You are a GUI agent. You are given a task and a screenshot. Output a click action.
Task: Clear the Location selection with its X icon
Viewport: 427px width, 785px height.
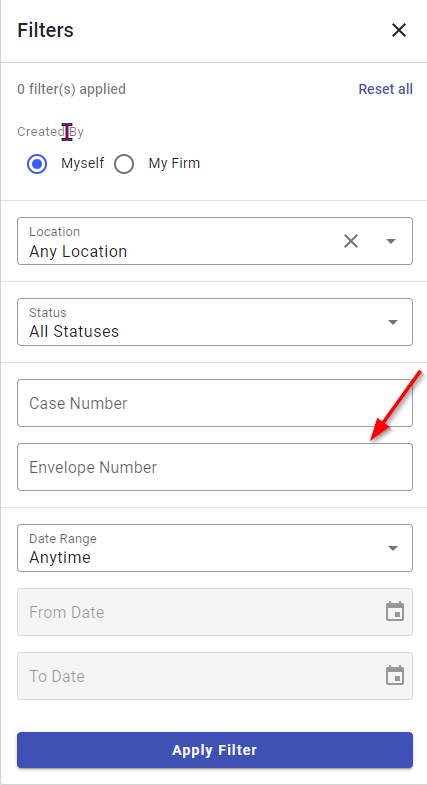coord(351,241)
